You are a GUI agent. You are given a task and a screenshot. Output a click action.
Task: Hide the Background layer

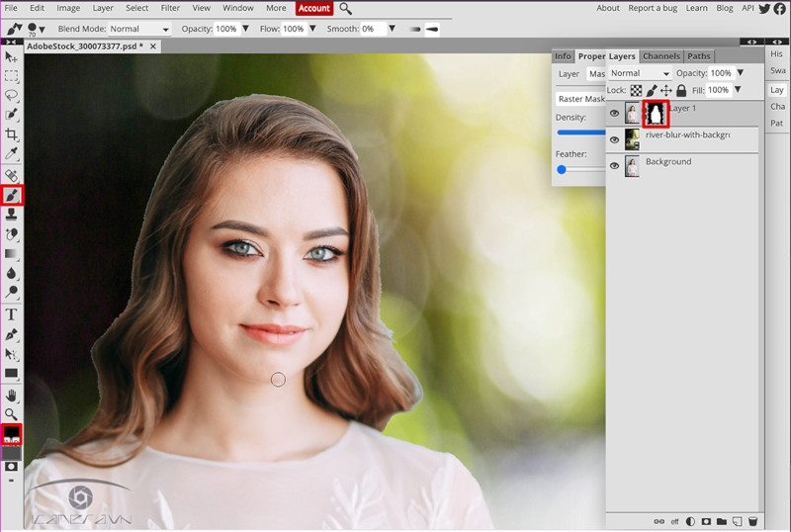coord(615,167)
